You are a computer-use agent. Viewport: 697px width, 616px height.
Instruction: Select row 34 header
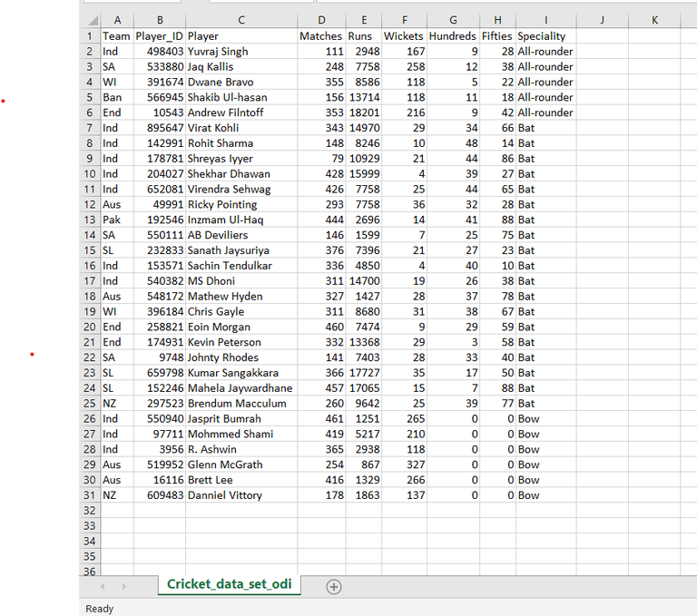pyautogui.click(x=90, y=541)
